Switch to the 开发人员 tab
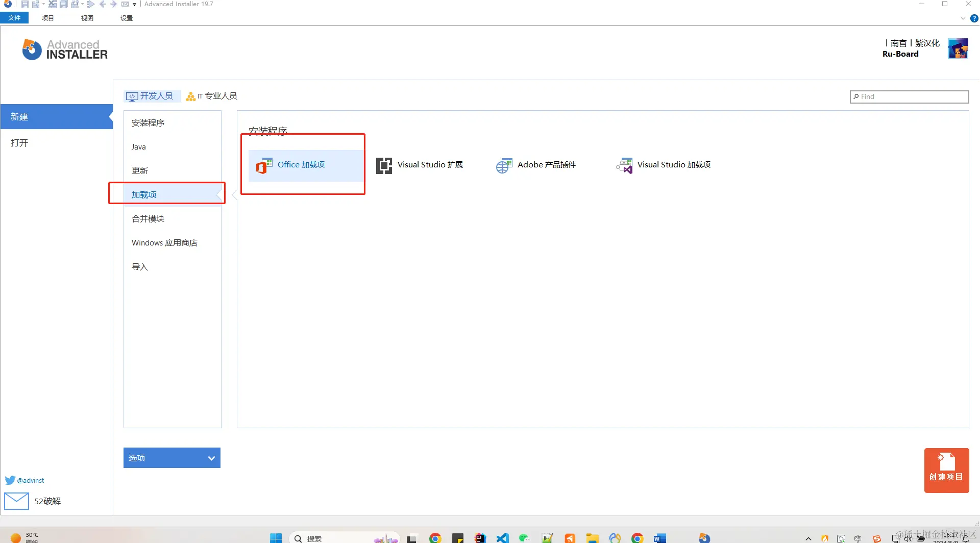Image resolution: width=980 pixels, height=543 pixels. (x=152, y=96)
